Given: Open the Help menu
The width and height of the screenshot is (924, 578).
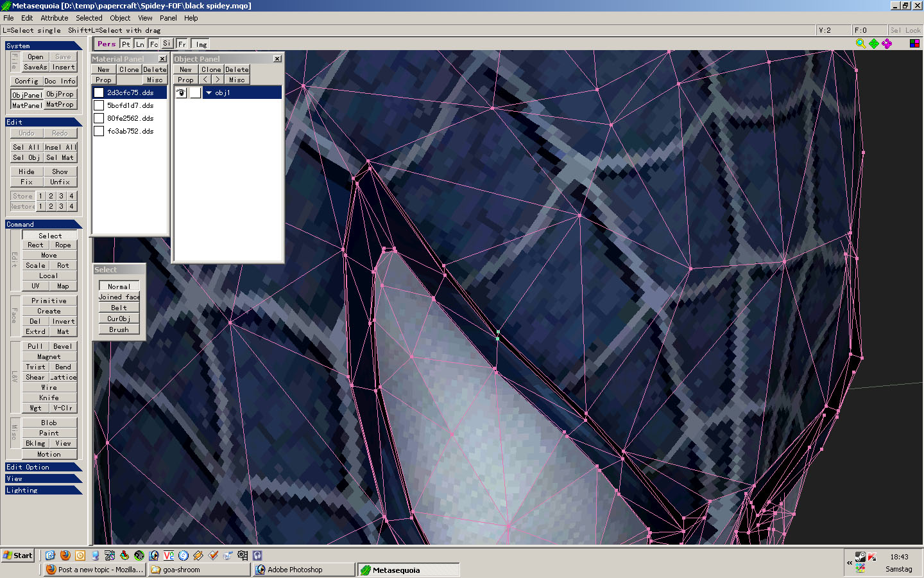Looking at the screenshot, I should [191, 18].
